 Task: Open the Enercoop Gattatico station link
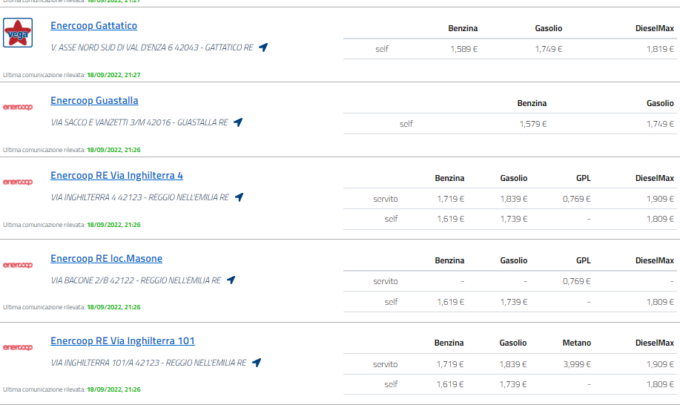94,24
